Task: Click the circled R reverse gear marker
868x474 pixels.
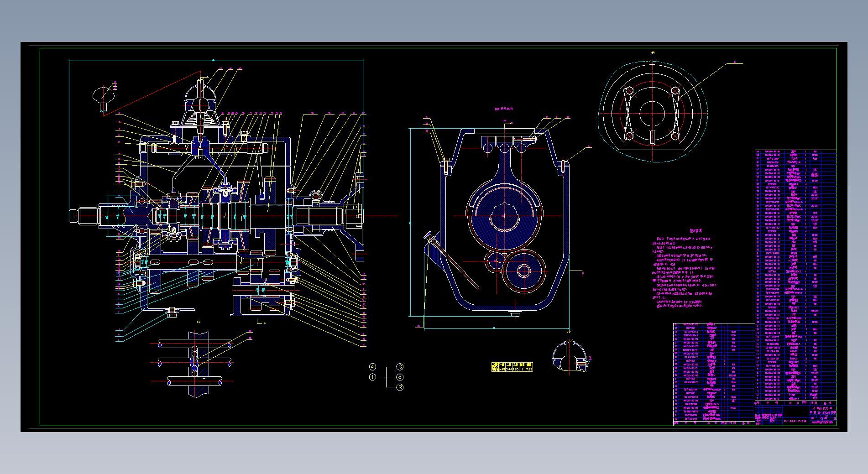Action: tap(400, 387)
